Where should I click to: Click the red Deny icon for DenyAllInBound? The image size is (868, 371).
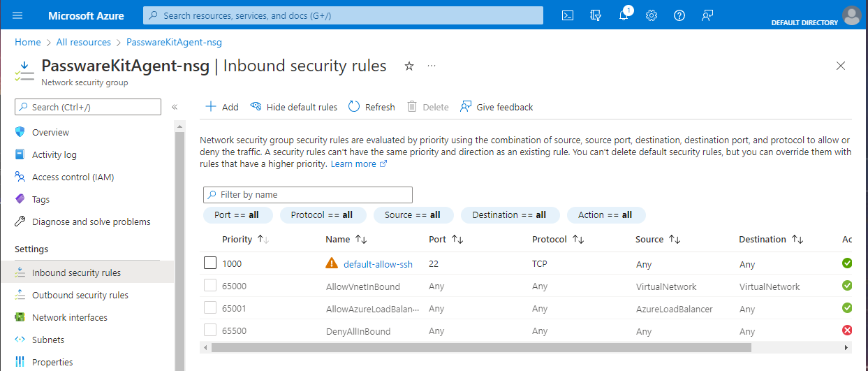[847, 330]
